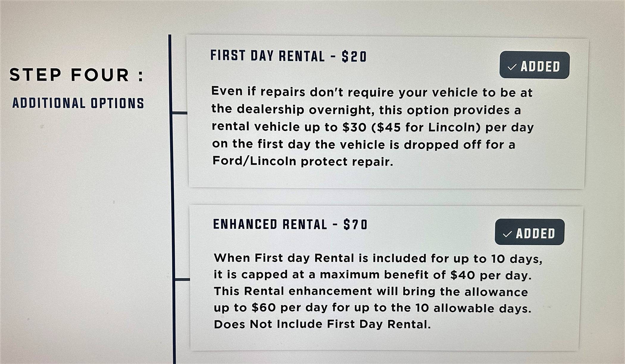The image size is (625, 364).
Task: Click the First Day Rental description paragraph
Action: pos(372,127)
